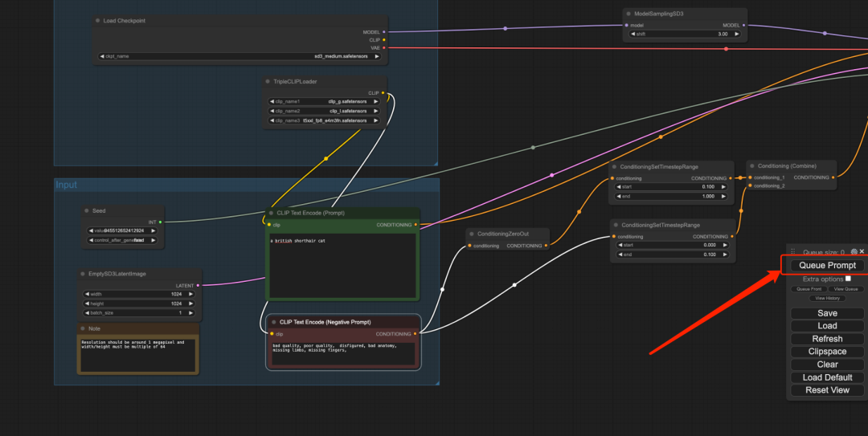Collapse the Conditioning (Combine) node via its dot

[x=752, y=166]
